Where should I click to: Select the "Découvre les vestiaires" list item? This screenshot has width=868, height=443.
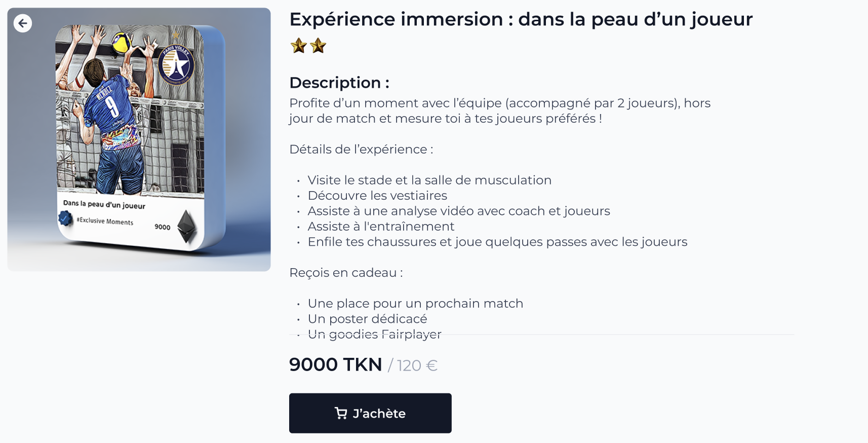pos(377,196)
